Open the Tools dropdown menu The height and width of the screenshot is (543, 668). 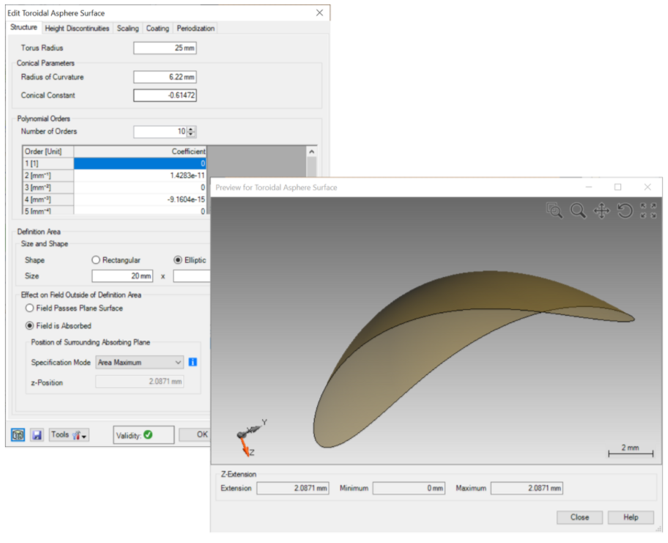(70, 435)
